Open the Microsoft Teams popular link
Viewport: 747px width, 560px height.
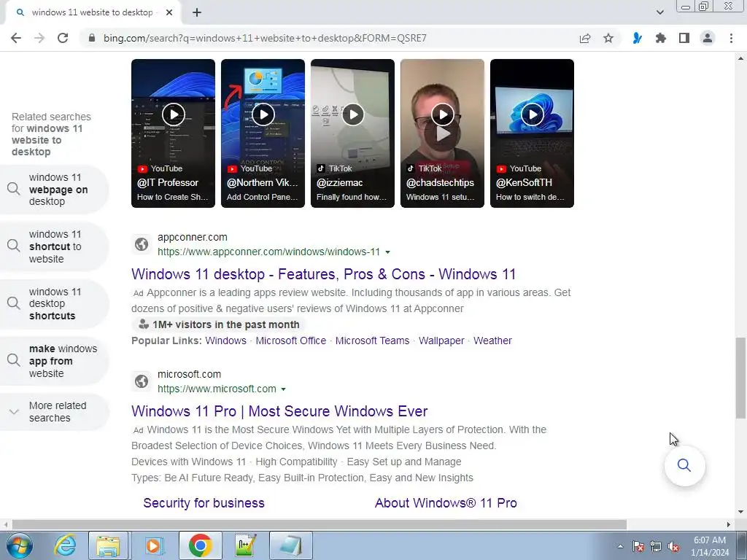(373, 341)
